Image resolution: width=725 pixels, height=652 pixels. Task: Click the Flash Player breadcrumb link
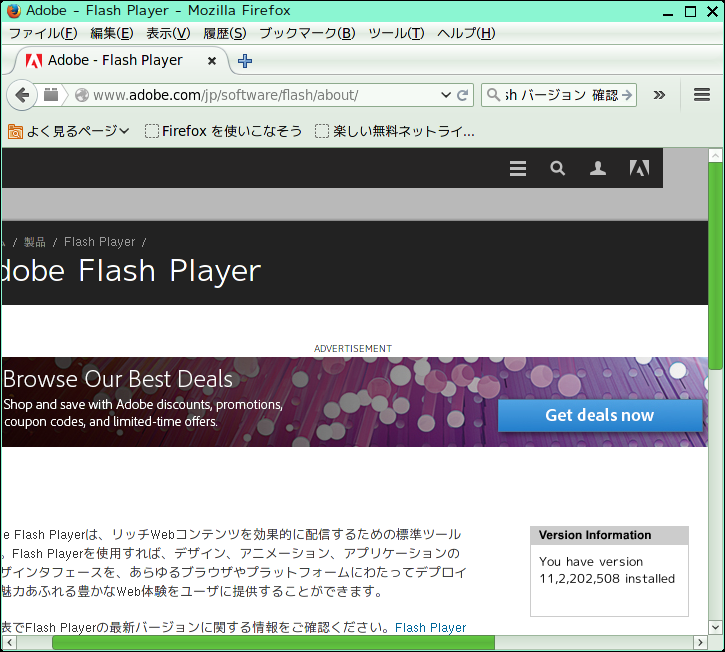[99, 242]
